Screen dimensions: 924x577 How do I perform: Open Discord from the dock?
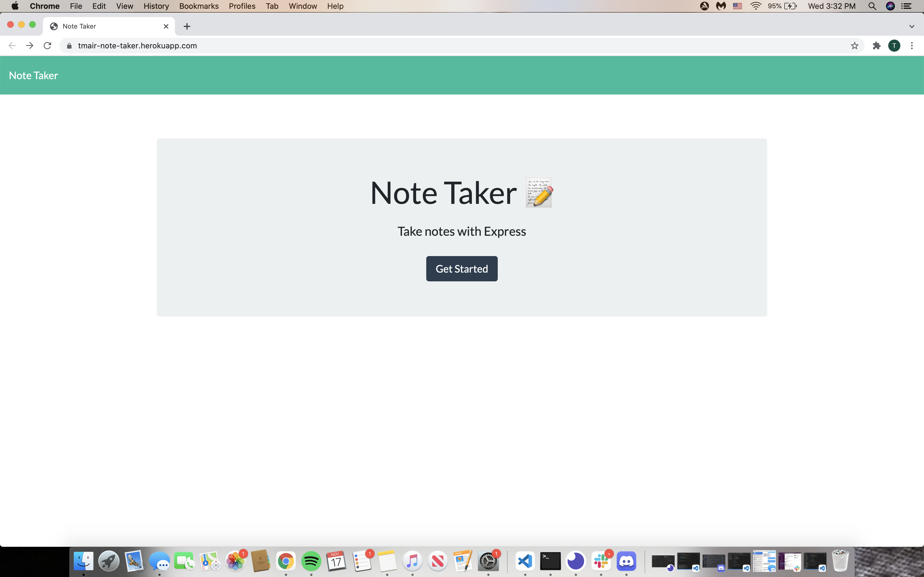pyautogui.click(x=626, y=561)
